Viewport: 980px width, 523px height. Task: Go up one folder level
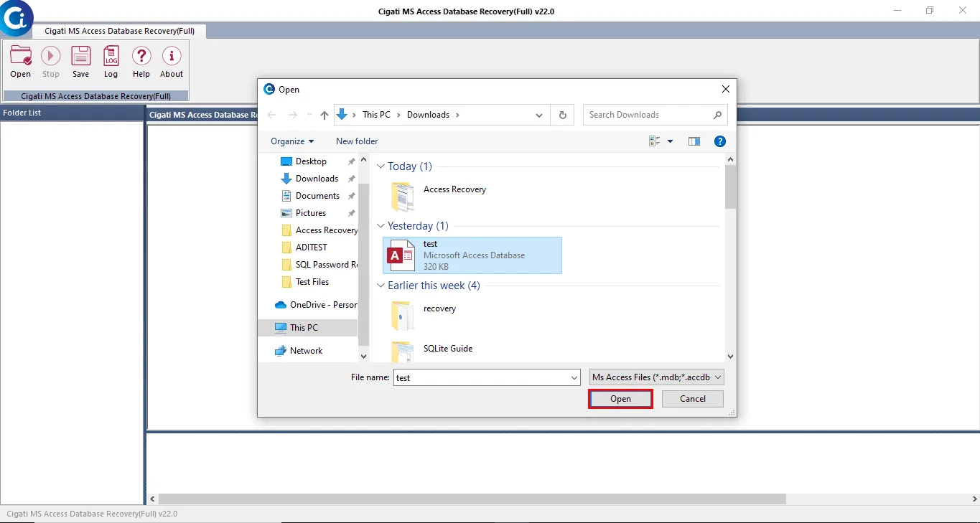tap(325, 115)
